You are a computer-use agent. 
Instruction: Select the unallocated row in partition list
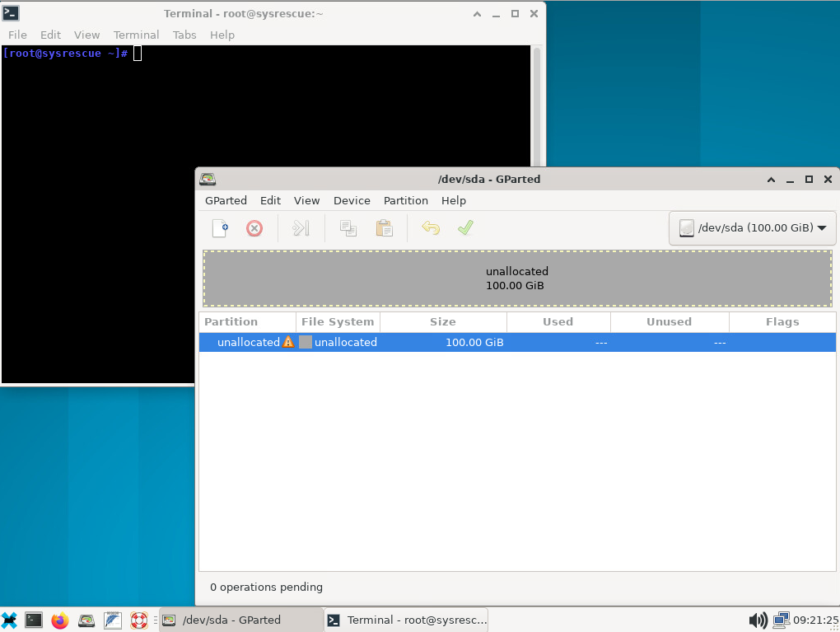point(517,342)
